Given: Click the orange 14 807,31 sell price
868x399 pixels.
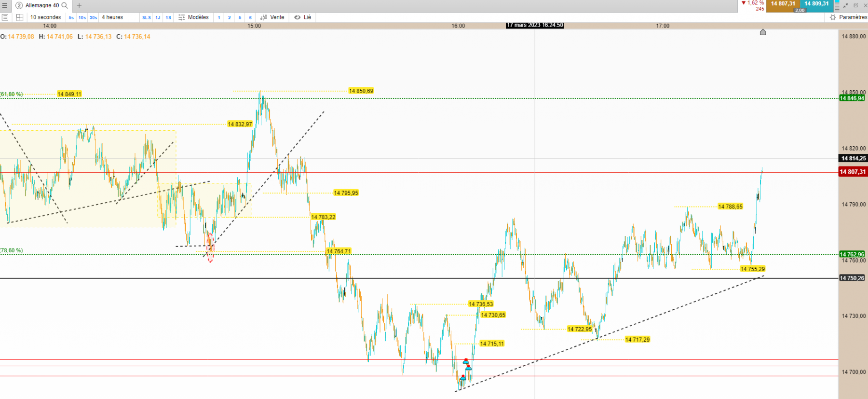Looking at the screenshot, I should pos(783,4).
